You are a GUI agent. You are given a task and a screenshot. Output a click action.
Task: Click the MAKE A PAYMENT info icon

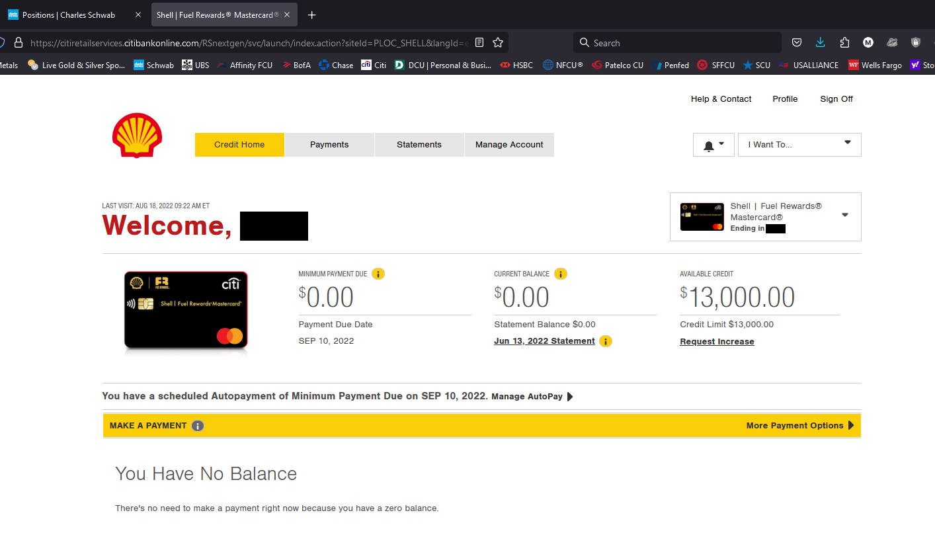pyautogui.click(x=197, y=425)
